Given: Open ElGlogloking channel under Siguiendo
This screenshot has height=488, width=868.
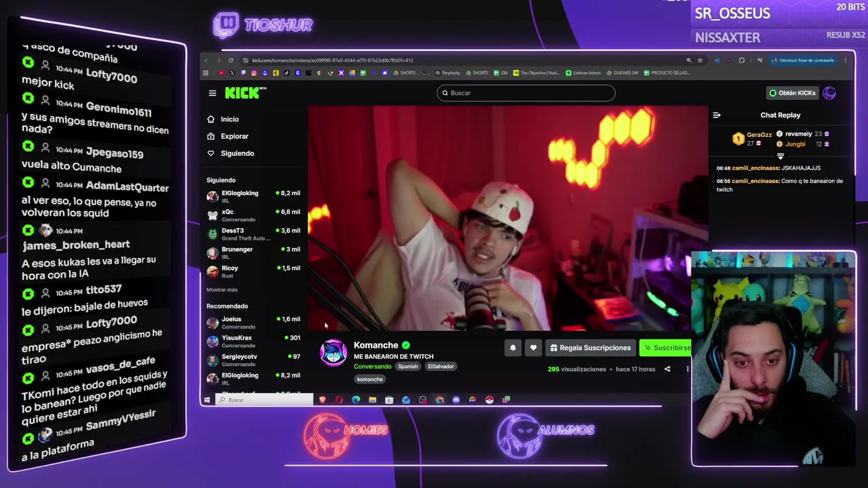Looking at the screenshot, I should 252,197.
